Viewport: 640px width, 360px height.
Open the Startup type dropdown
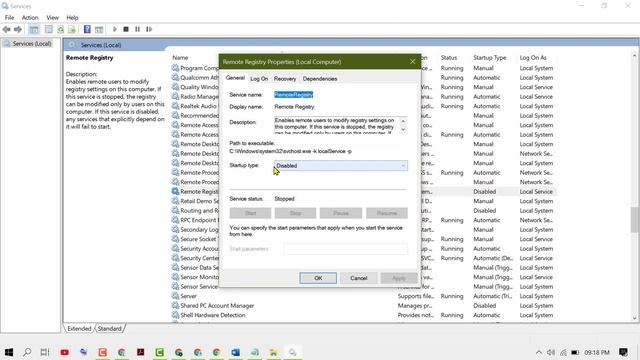coord(340,166)
